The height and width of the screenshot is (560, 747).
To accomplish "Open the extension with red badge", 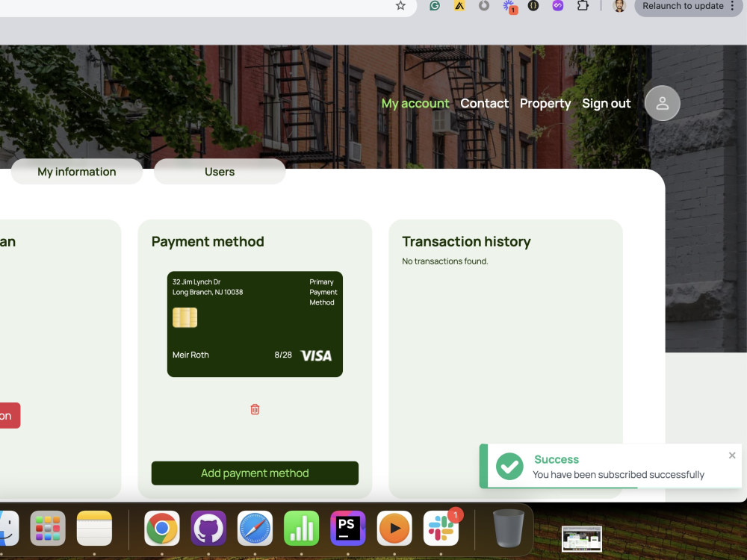I will point(509,7).
